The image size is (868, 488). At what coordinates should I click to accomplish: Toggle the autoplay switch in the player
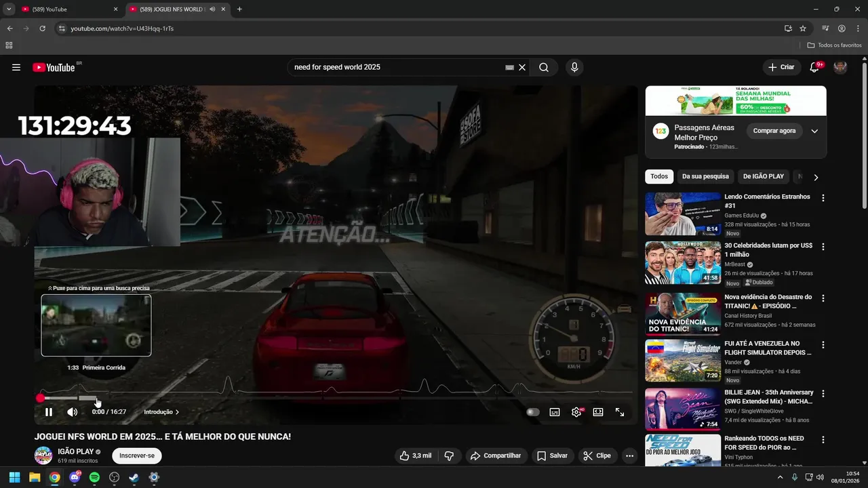(533, 412)
